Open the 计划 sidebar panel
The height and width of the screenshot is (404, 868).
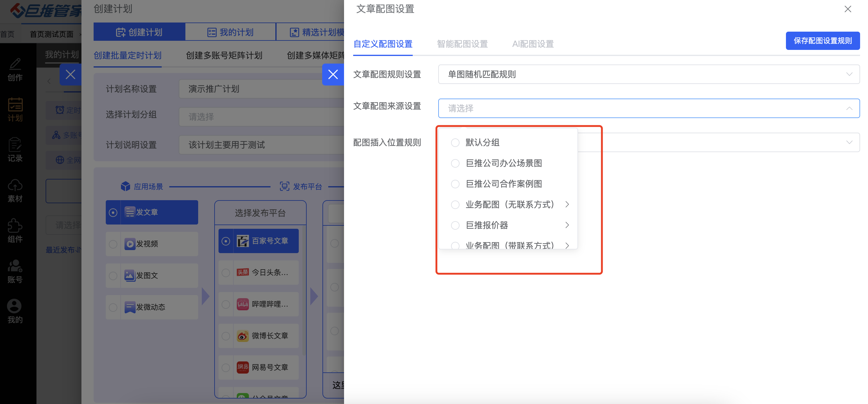point(15,110)
